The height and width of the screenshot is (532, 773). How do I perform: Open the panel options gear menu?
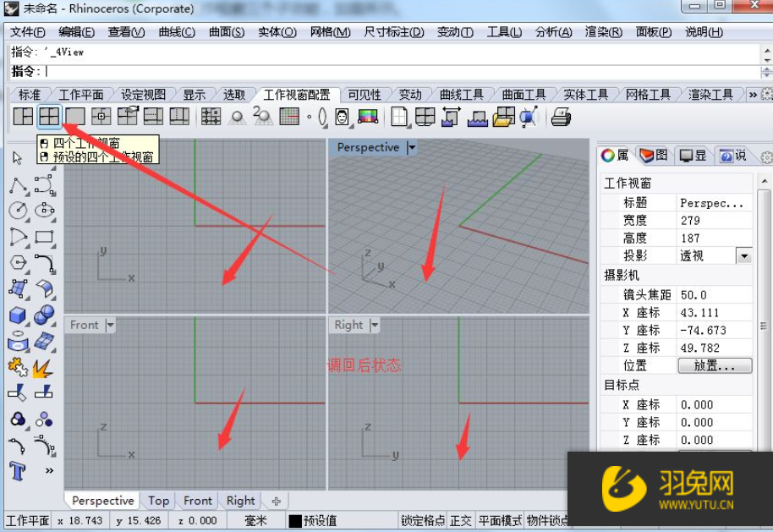coord(766,156)
